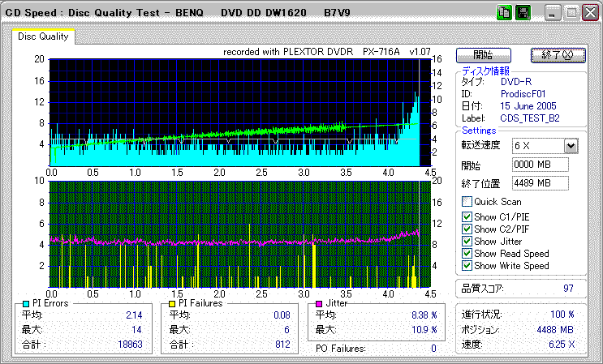Click the save floppy disk icon
Viewport: 603px width, 364px height.
pos(523,13)
